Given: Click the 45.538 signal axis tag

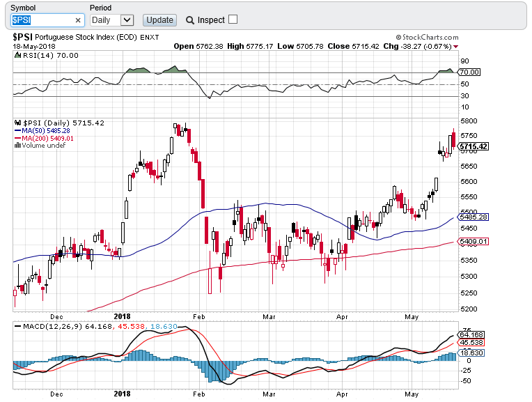Looking at the screenshot, I should click(x=471, y=343).
